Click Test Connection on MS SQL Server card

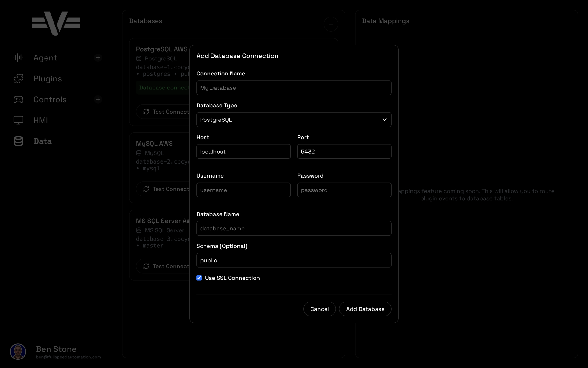163,266
